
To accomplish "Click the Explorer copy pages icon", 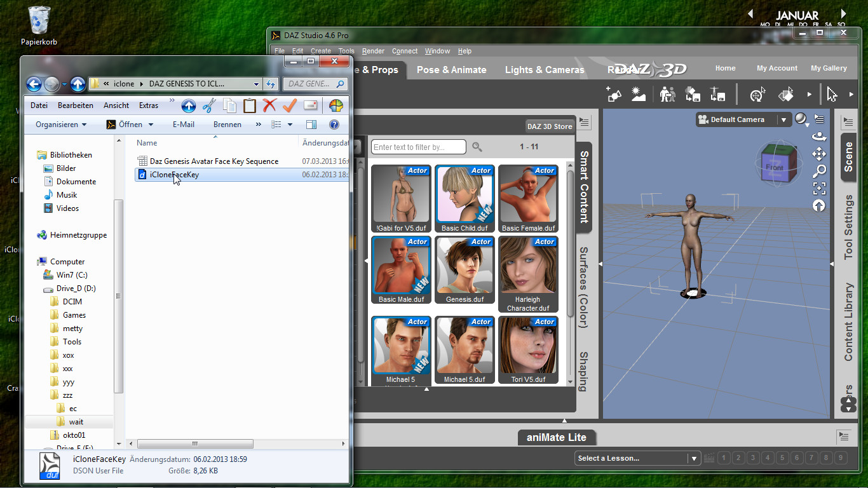I will tap(229, 105).
